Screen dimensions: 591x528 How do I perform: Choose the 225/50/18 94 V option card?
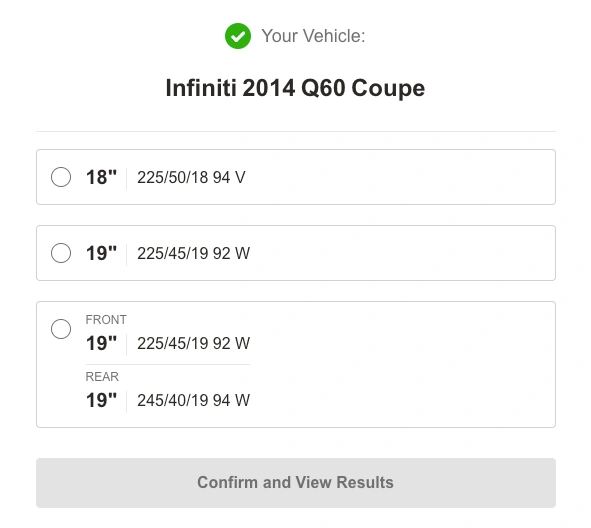click(x=296, y=177)
